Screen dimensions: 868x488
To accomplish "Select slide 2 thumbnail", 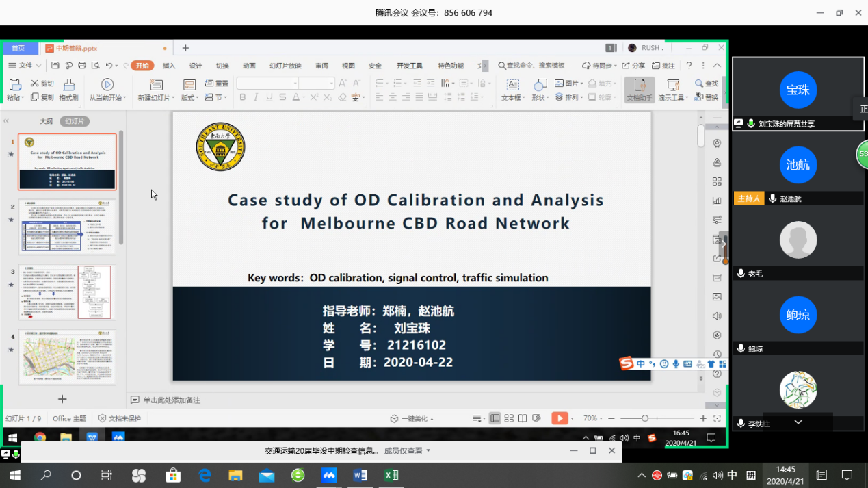I will 67,227.
